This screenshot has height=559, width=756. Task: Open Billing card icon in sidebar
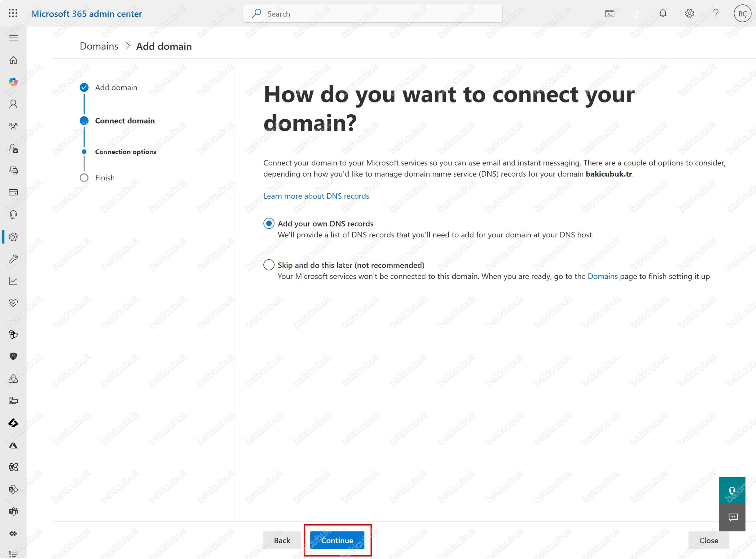click(13, 193)
